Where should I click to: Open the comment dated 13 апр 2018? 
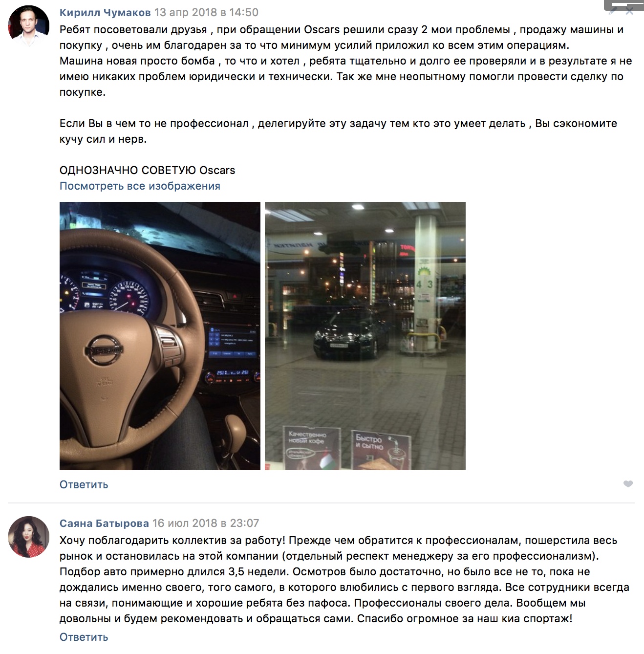click(206, 12)
